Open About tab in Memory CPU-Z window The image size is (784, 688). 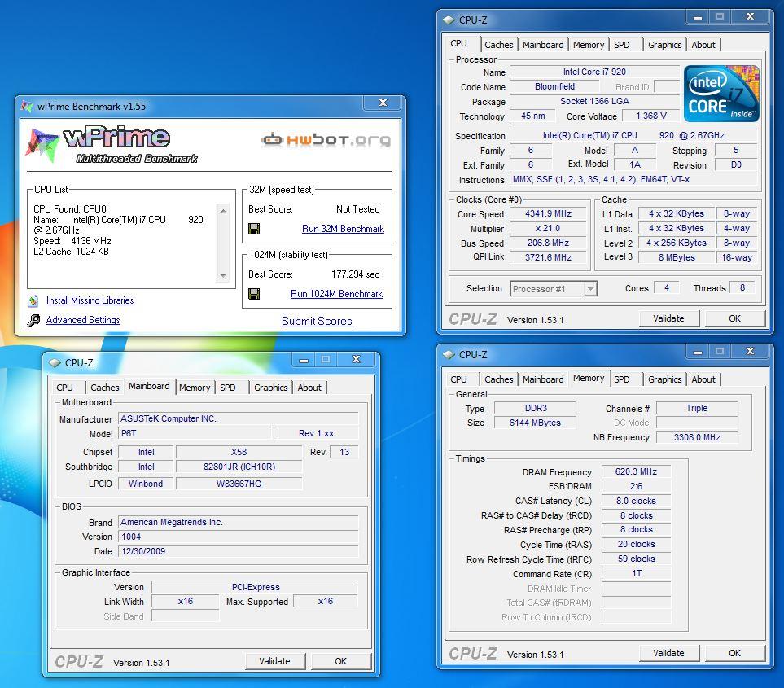[x=703, y=379]
